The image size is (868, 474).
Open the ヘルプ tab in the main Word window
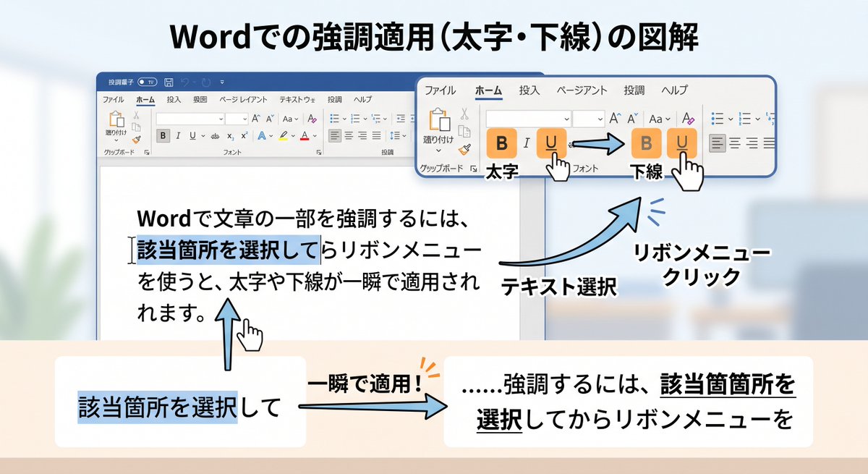[x=362, y=100]
